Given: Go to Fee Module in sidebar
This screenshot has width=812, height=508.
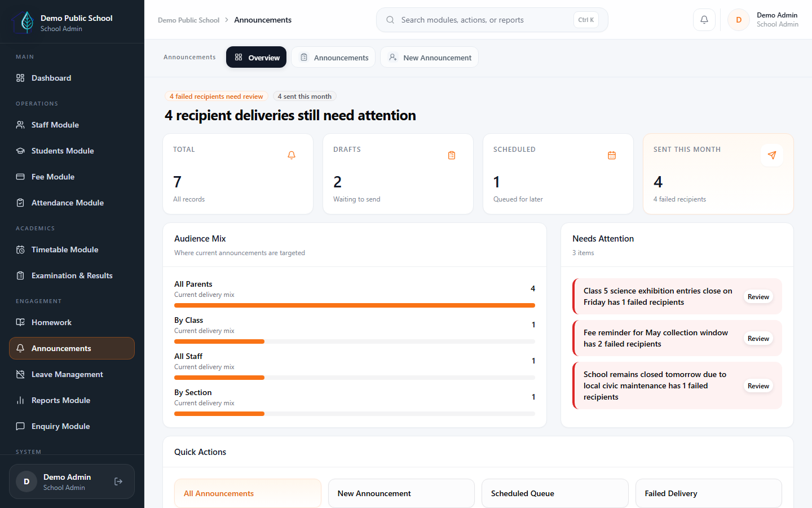Looking at the screenshot, I should click(x=72, y=177).
